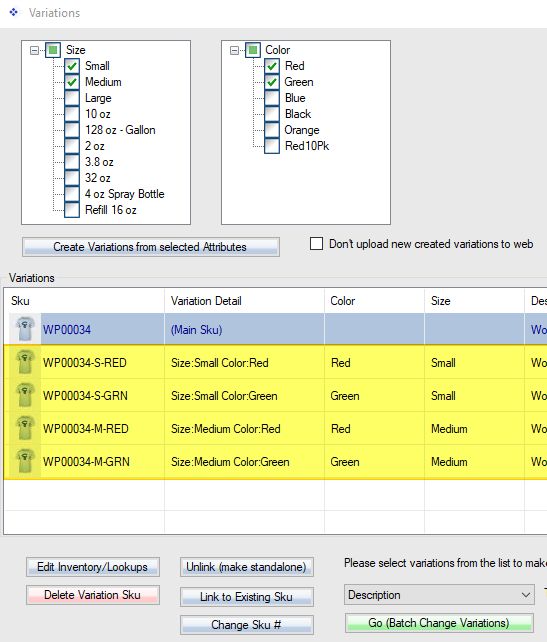Collapse the Color attribute tree node
Viewport: 547px width, 642px height.
tap(235, 50)
